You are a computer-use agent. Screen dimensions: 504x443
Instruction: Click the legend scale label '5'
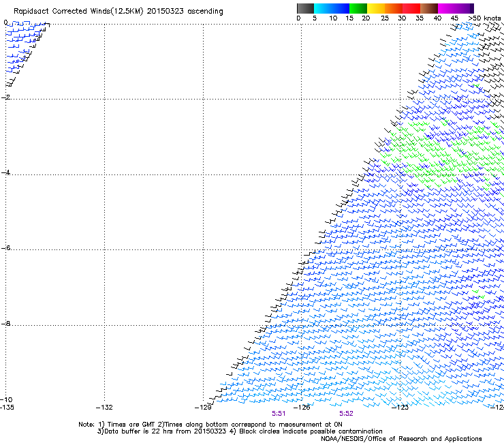tap(315, 18)
